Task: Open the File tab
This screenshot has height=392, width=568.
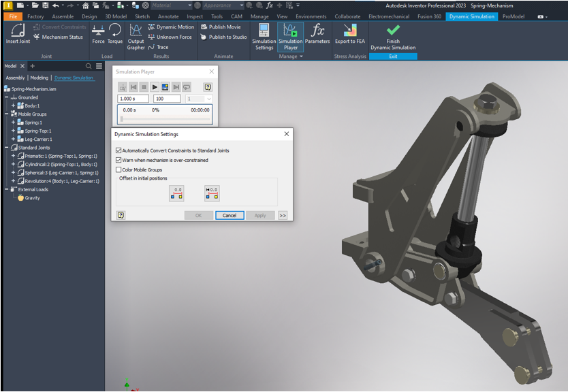Action: 13,16
